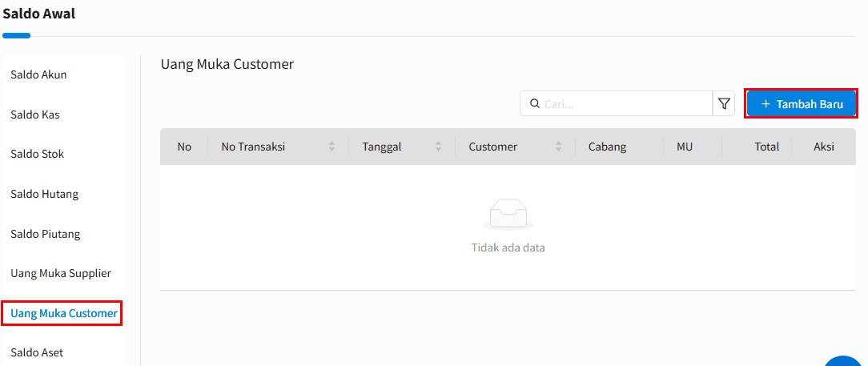This screenshot has height=366, width=868.
Task: Select Saldo Piutang sidebar item
Action: [x=46, y=234]
